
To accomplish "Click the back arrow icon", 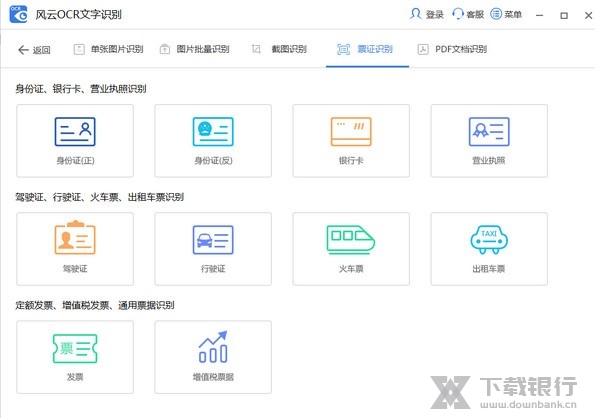I will (x=24, y=50).
